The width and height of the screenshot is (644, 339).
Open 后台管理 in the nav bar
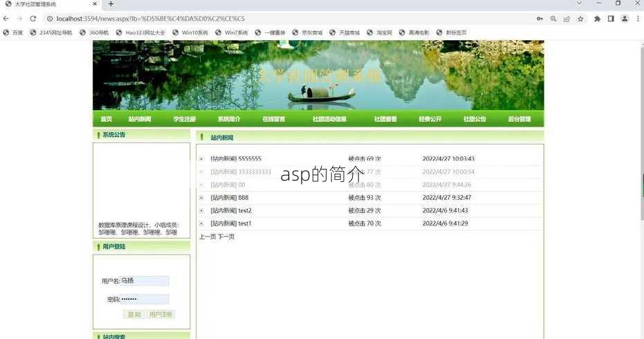tap(519, 119)
